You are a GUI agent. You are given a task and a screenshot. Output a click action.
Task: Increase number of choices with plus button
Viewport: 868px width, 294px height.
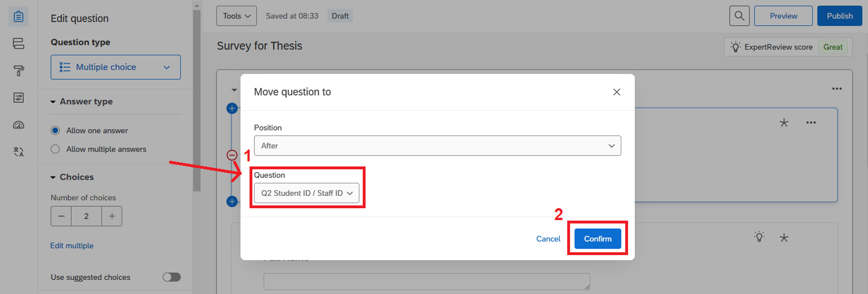(x=112, y=216)
